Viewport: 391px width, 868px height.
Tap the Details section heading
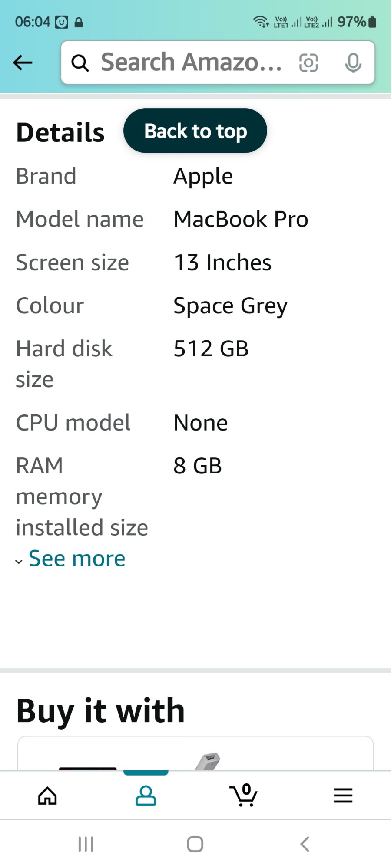click(x=60, y=132)
